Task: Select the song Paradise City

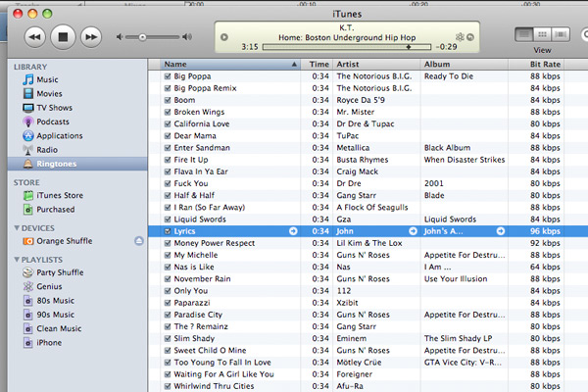Action: pyautogui.click(x=198, y=315)
